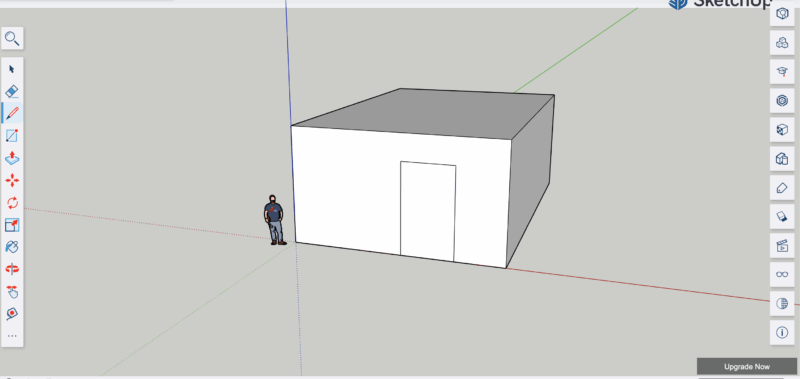Pick the Rectangle shape tool

(x=12, y=136)
